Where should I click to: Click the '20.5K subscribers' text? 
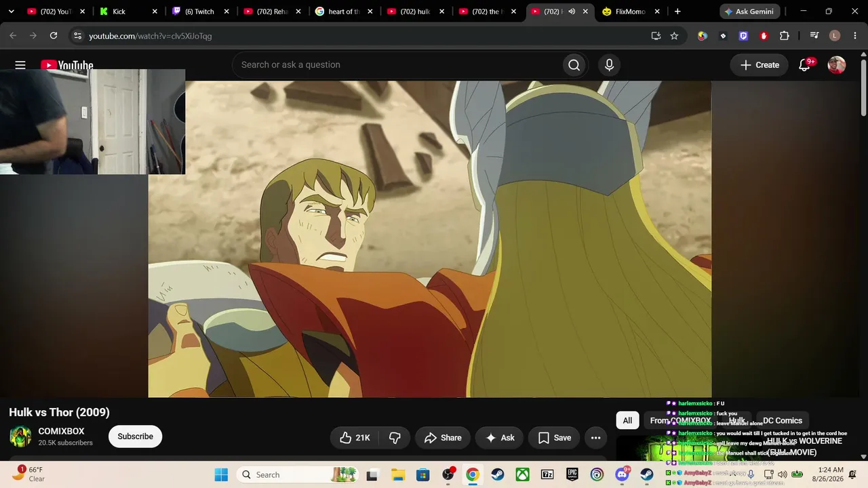pyautogui.click(x=65, y=443)
